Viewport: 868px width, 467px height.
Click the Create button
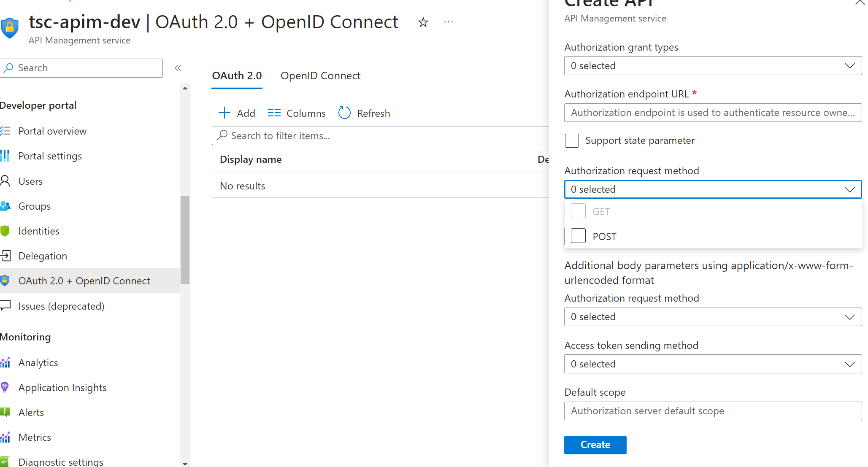pos(595,445)
